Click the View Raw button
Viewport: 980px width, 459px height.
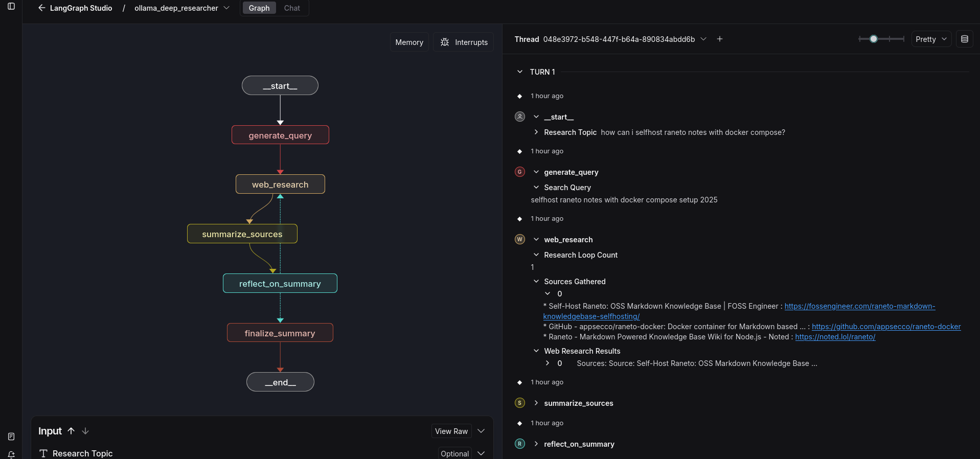(451, 431)
